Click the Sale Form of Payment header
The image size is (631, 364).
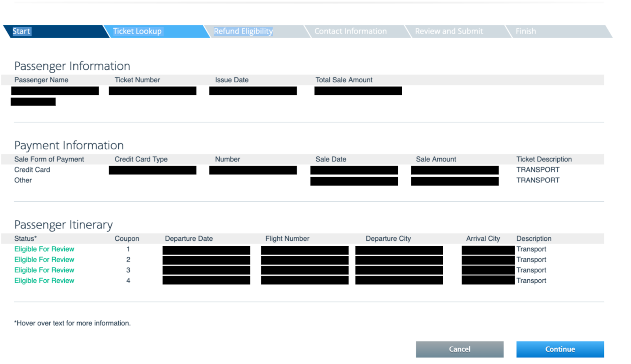point(49,160)
